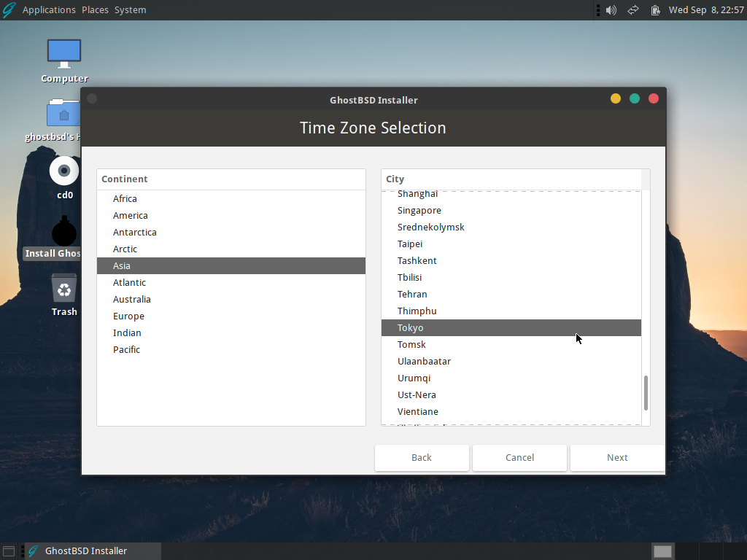Open the Applications menu
This screenshot has width=747, height=560.
49,10
